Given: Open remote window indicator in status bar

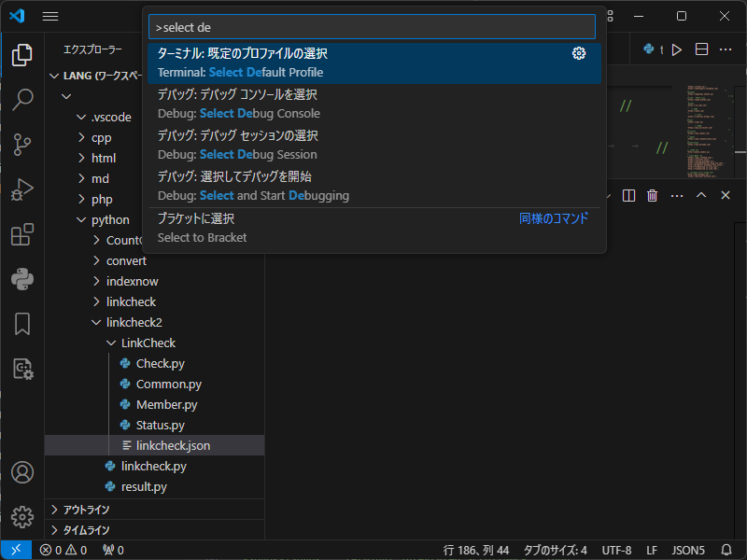Looking at the screenshot, I should (16, 550).
